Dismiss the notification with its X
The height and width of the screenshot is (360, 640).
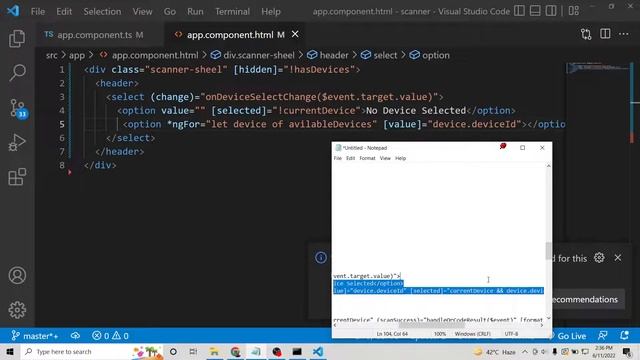[x=618, y=258]
